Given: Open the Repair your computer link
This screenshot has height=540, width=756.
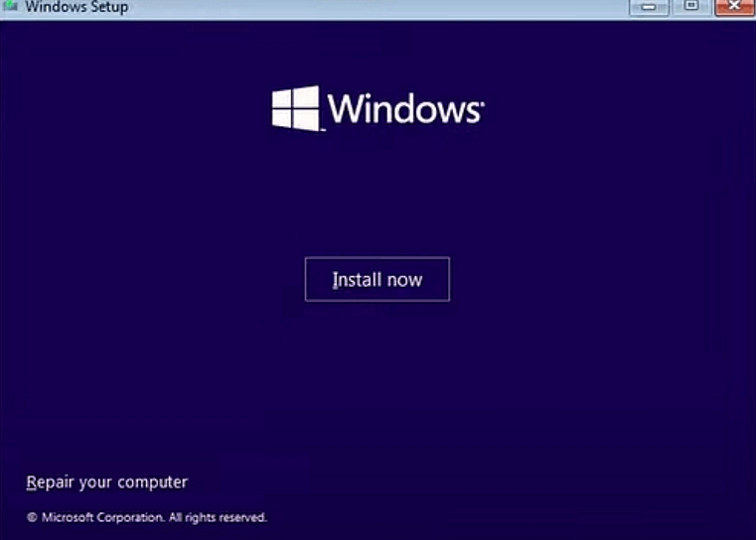Looking at the screenshot, I should pos(106,482).
